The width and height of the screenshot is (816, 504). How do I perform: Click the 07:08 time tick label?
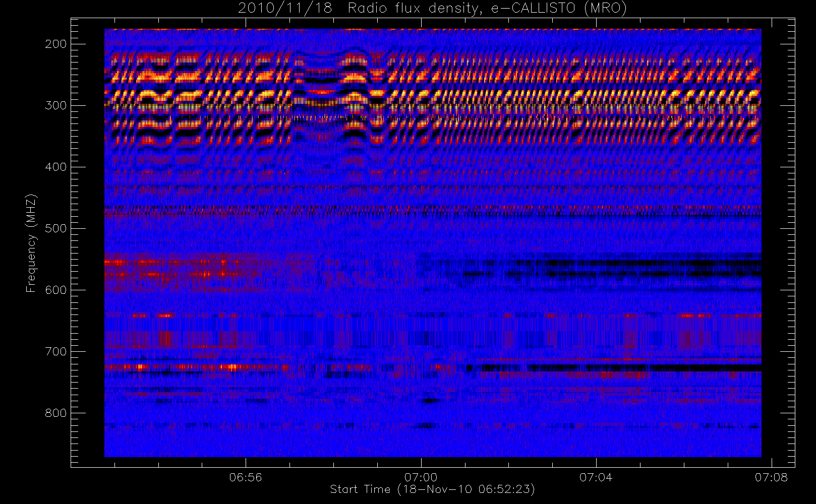[x=771, y=477]
